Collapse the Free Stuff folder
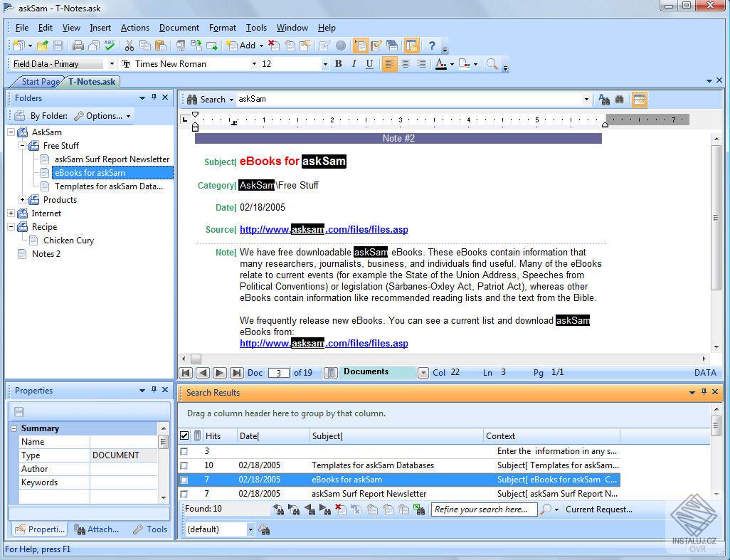Screen dimensions: 730x560 [23, 146]
